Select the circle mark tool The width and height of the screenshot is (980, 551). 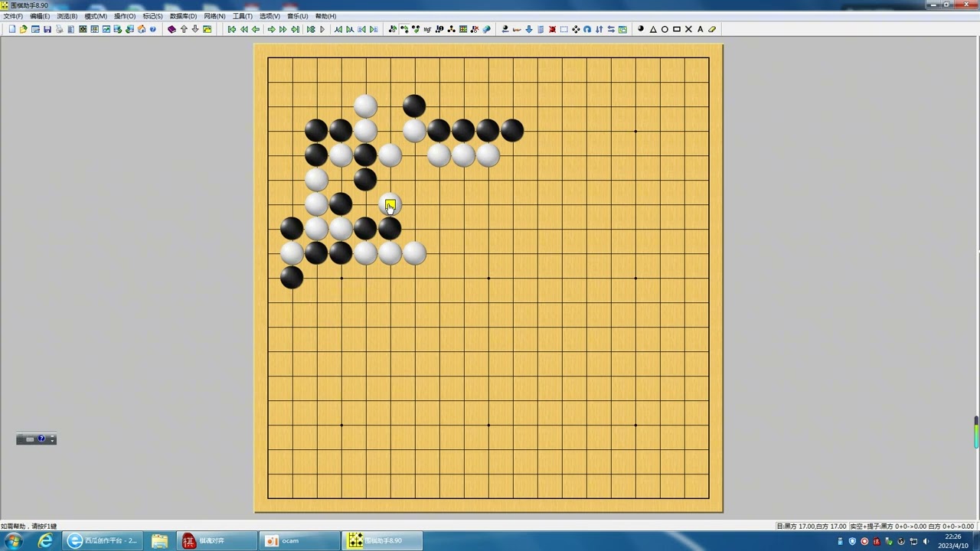[x=665, y=29]
